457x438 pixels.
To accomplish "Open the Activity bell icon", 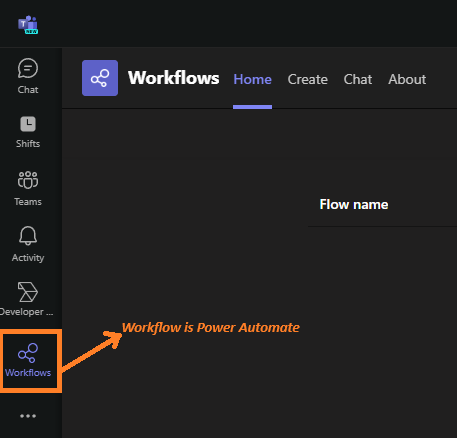I will [28, 236].
